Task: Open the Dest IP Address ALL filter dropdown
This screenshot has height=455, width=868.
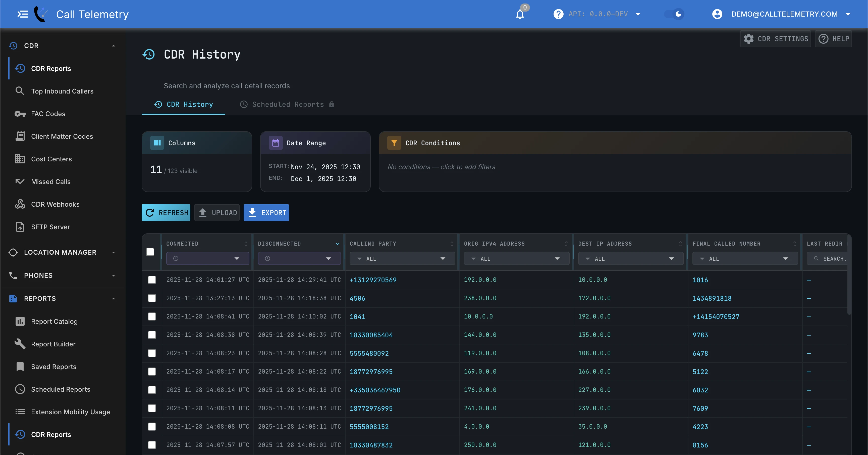Action: [x=630, y=258]
